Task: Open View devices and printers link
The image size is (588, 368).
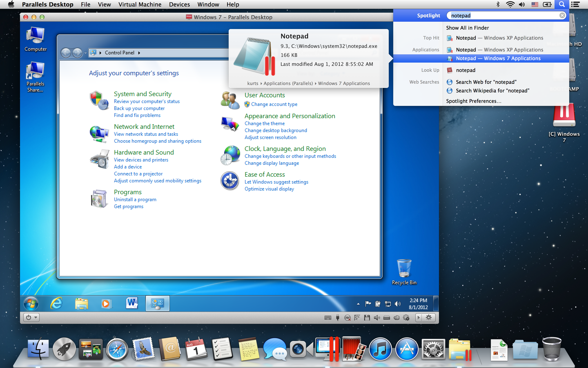Action: click(x=141, y=160)
